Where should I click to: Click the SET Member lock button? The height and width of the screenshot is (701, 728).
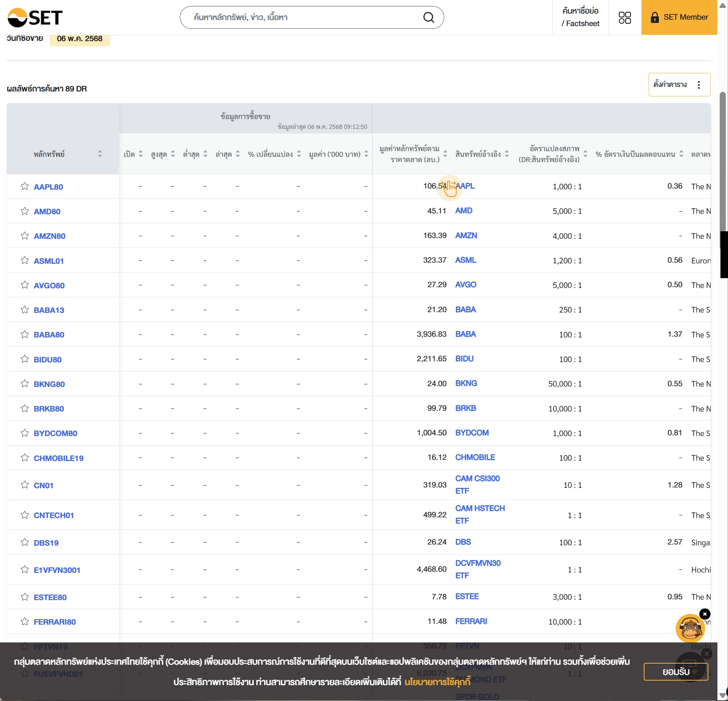click(x=679, y=17)
